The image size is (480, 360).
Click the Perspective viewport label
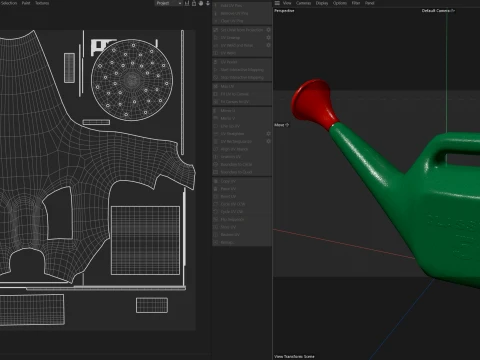point(284,11)
